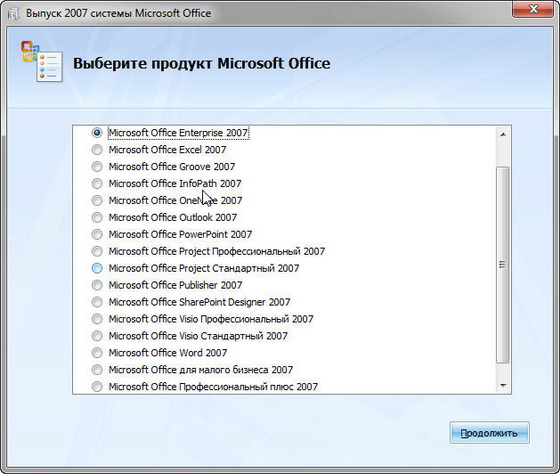
Task: Select Visio Стандартный 2007 radio button
Action: click(x=97, y=336)
